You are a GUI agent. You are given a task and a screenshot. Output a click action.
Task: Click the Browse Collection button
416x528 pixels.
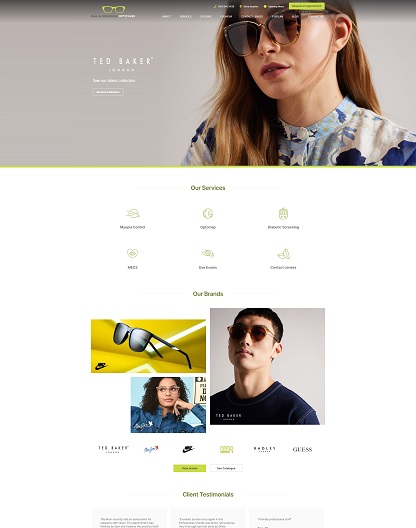(108, 92)
